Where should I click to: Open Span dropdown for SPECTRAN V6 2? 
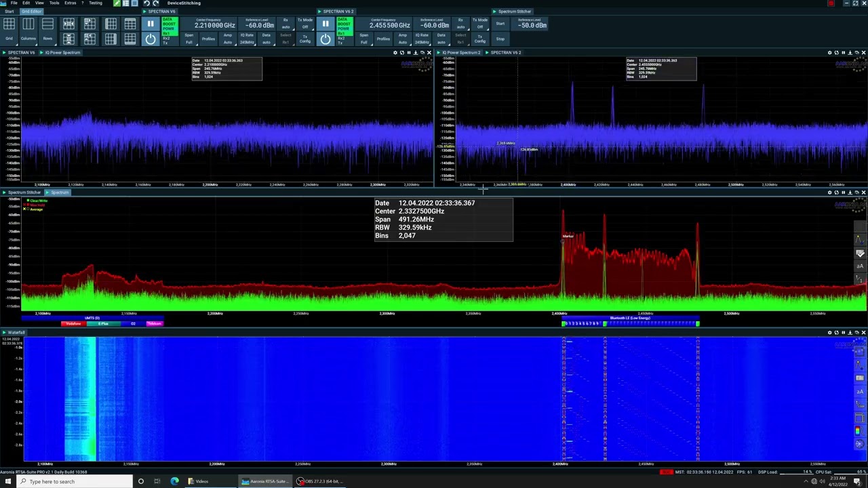(363, 39)
